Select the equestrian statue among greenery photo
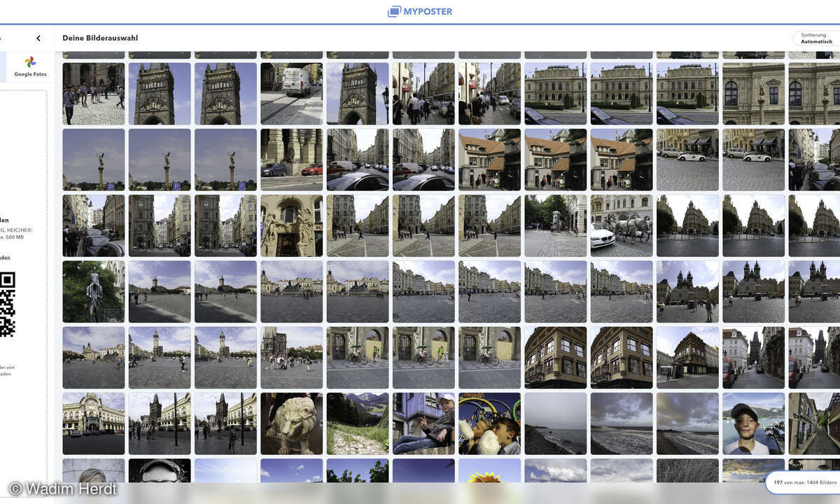This screenshot has height=504, width=840. [93, 291]
